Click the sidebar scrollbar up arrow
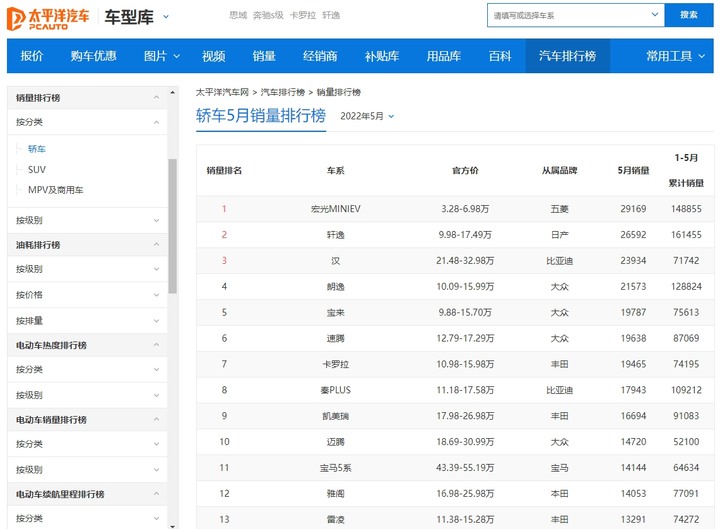 coord(172,92)
